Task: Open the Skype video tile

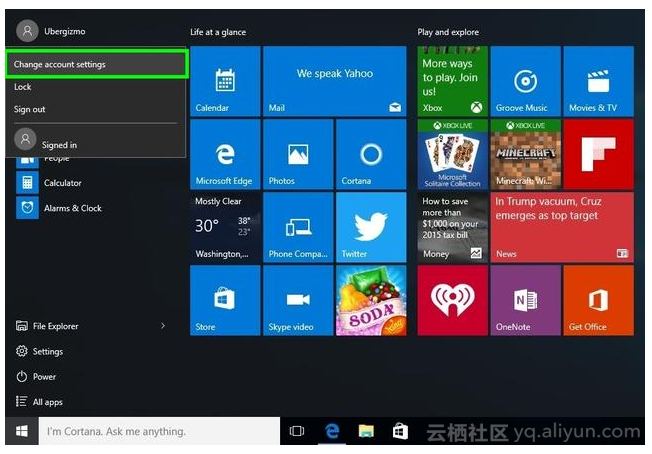Action: [x=298, y=301]
